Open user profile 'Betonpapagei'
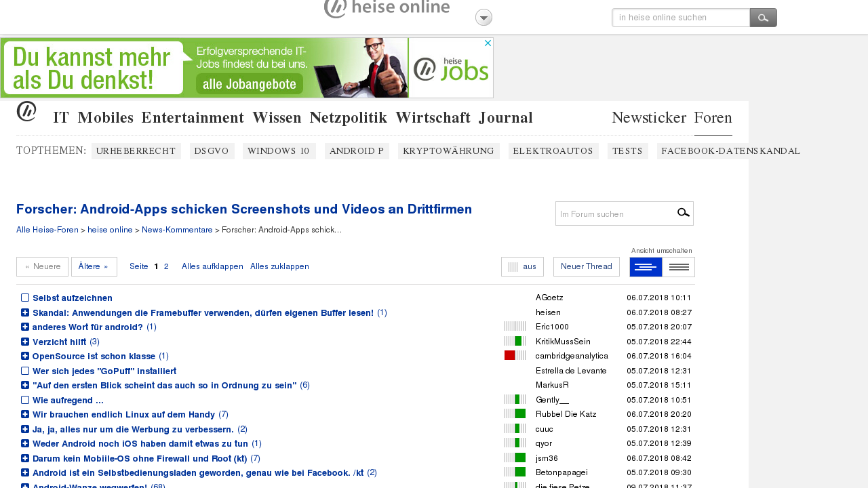This screenshot has height=488, width=868. click(x=561, y=472)
